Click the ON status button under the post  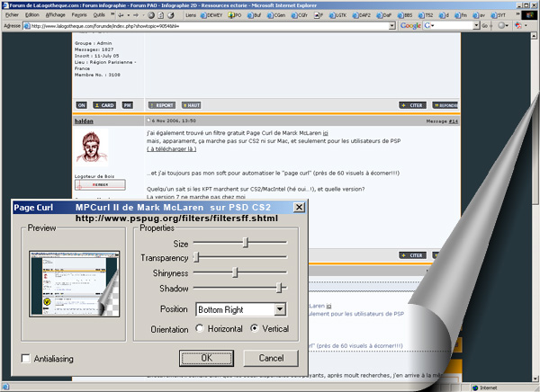click(x=81, y=105)
